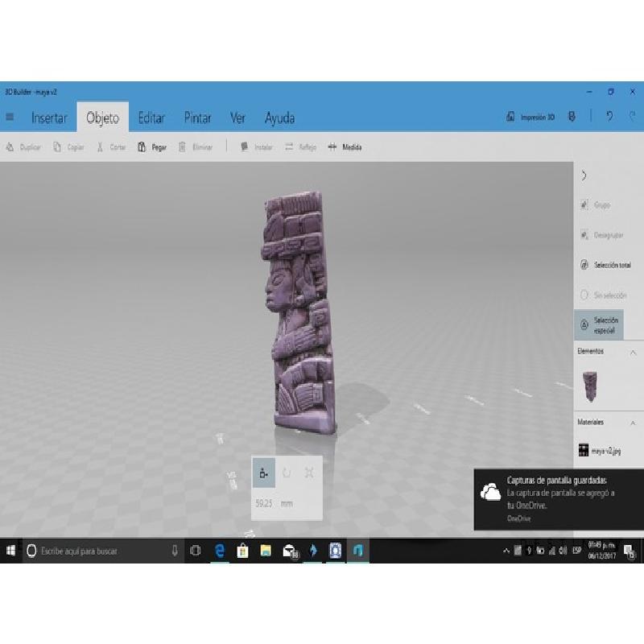
Task: Collapse the Materiales section
Action: (x=634, y=423)
